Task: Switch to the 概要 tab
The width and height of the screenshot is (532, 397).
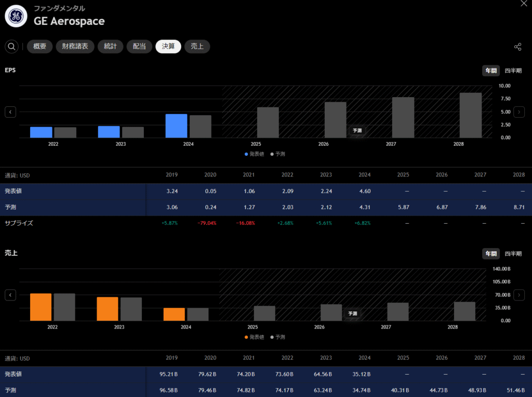Action: tap(39, 47)
